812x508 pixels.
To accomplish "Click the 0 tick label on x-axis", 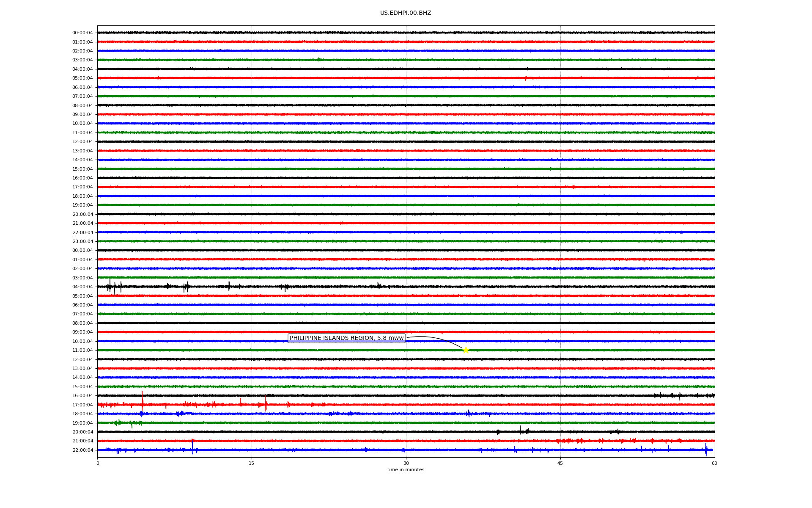I will tap(98, 463).
